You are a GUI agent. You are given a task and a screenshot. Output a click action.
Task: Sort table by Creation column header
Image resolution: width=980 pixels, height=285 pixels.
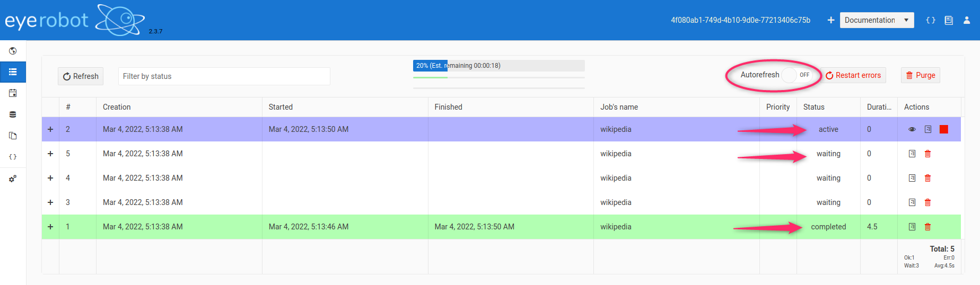click(117, 107)
